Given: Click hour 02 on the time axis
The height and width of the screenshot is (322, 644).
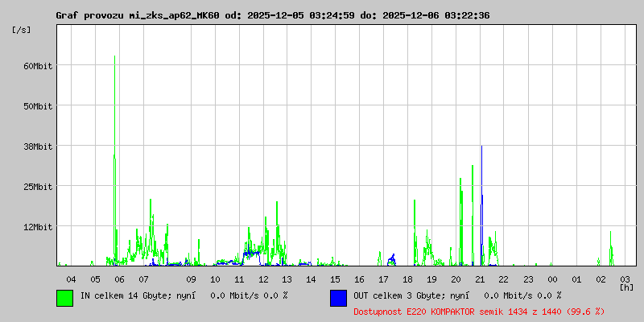Looking at the screenshot, I should 601,279.
